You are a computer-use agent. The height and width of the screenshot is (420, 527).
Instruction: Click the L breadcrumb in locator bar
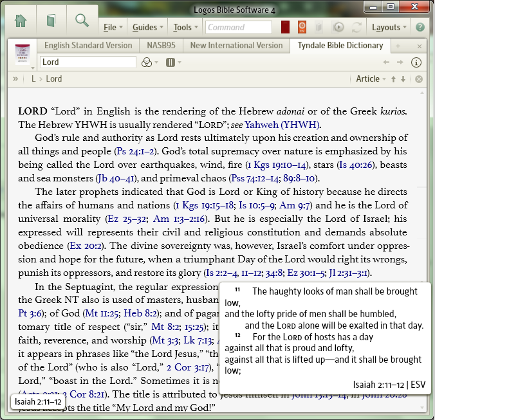click(x=33, y=79)
